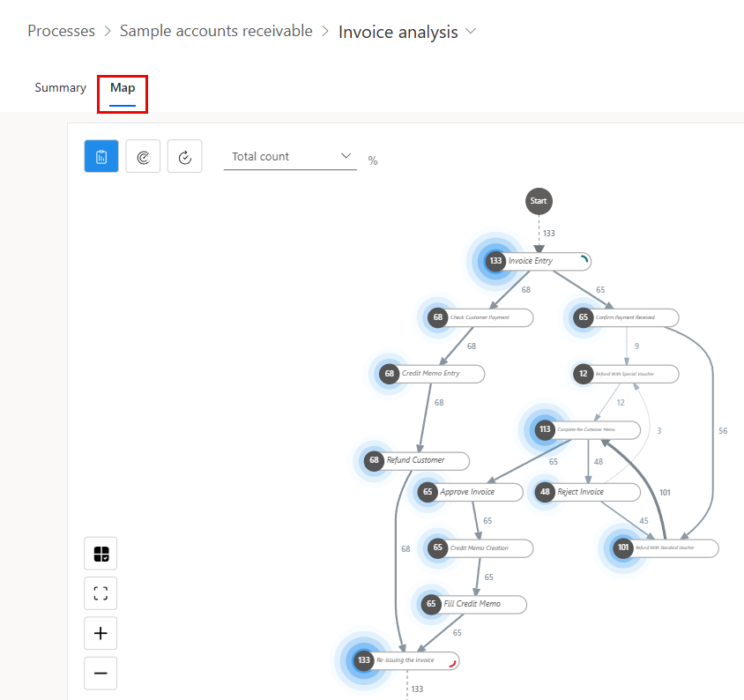
Task: Switch to the Summary tab
Action: (60, 88)
